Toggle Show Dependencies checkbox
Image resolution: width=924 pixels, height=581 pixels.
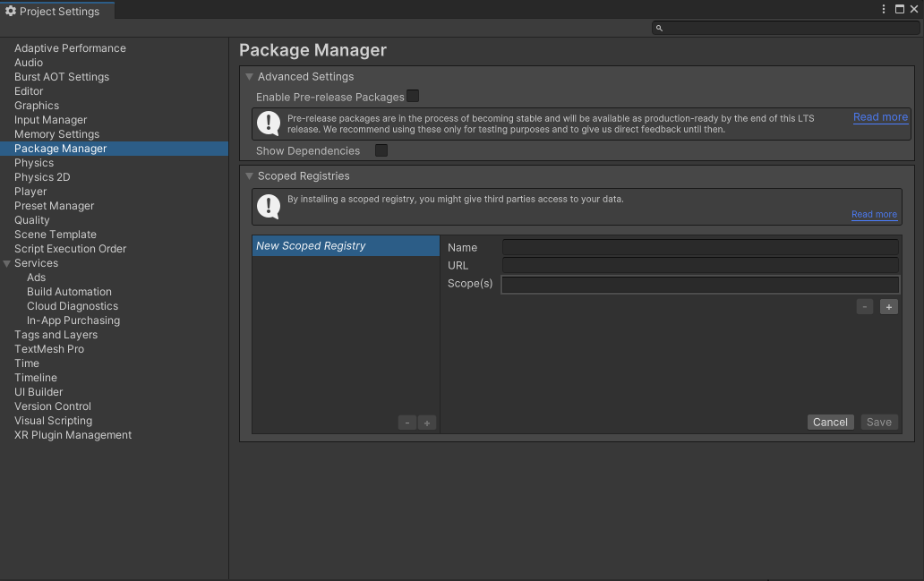(381, 150)
